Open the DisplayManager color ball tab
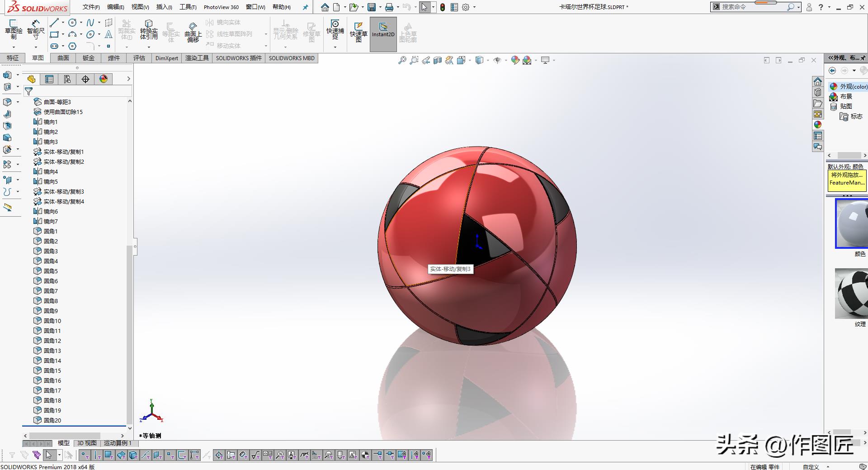Viewport: 868px width, 470px height. click(104, 79)
